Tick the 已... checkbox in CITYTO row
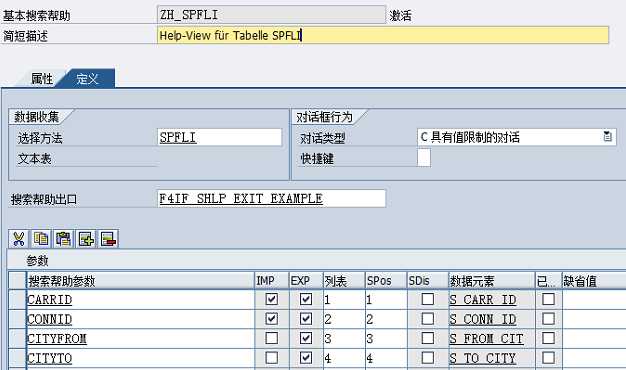This screenshot has width=626, height=370. click(548, 358)
